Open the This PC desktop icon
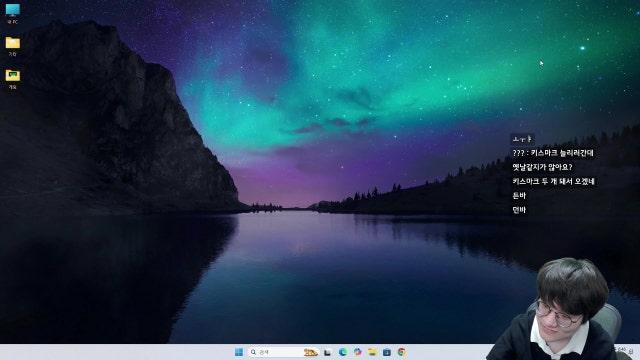Screen dimensions: 640x360 click(x=13, y=11)
